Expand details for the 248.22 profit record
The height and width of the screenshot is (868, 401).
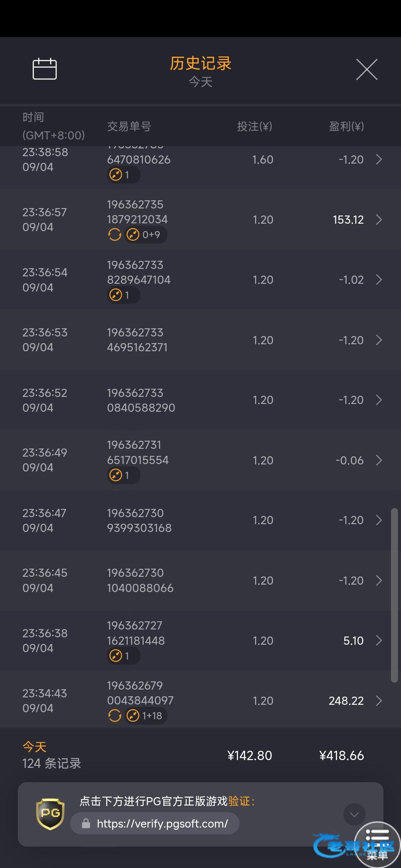pyautogui.click(x=379, y=701)
